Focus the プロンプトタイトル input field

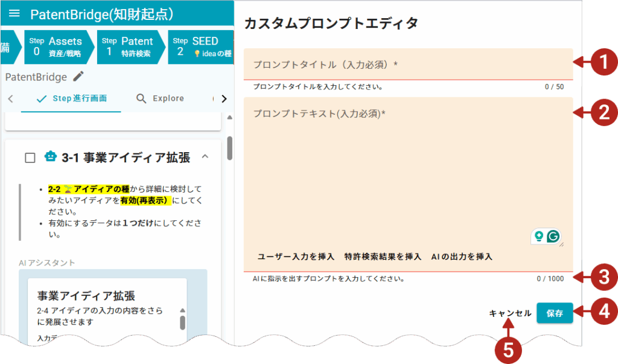(x=407, y=64)
